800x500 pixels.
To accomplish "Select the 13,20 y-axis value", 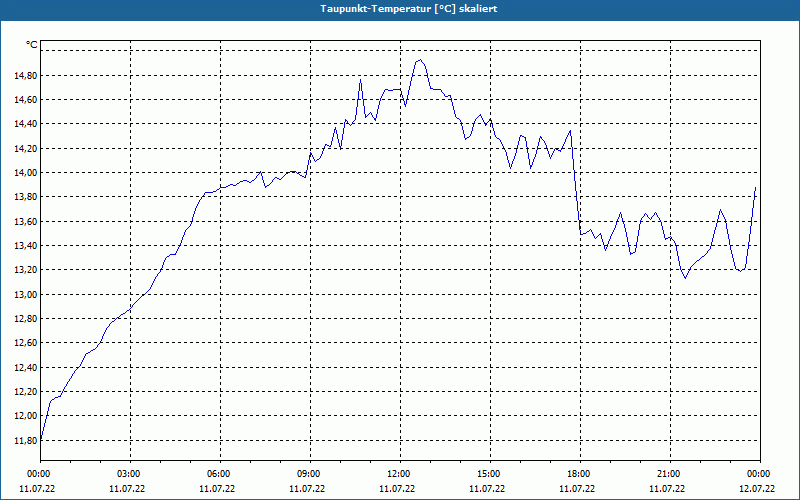I will pos(25,270).
